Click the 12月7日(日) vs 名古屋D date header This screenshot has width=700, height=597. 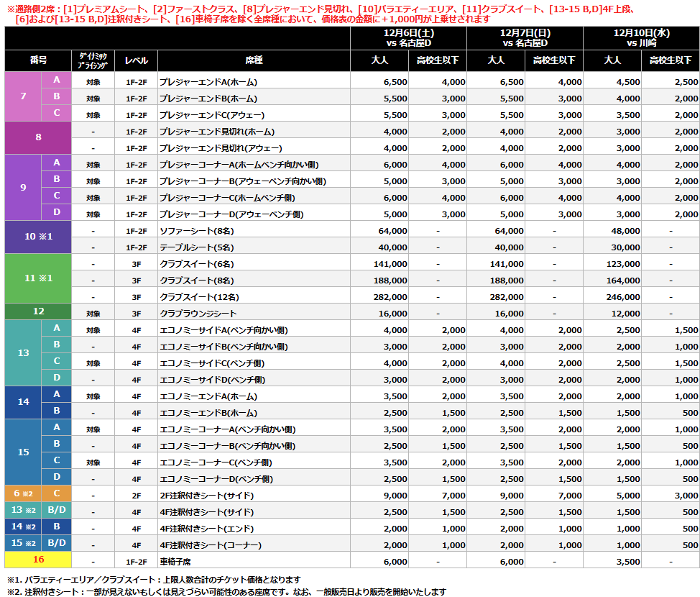click(x=525, y=38)
